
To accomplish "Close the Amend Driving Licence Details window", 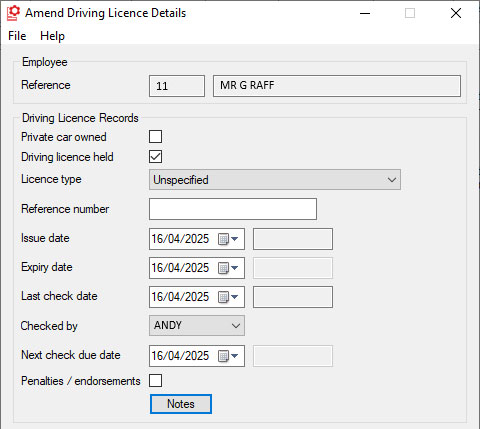I will 456,13.
